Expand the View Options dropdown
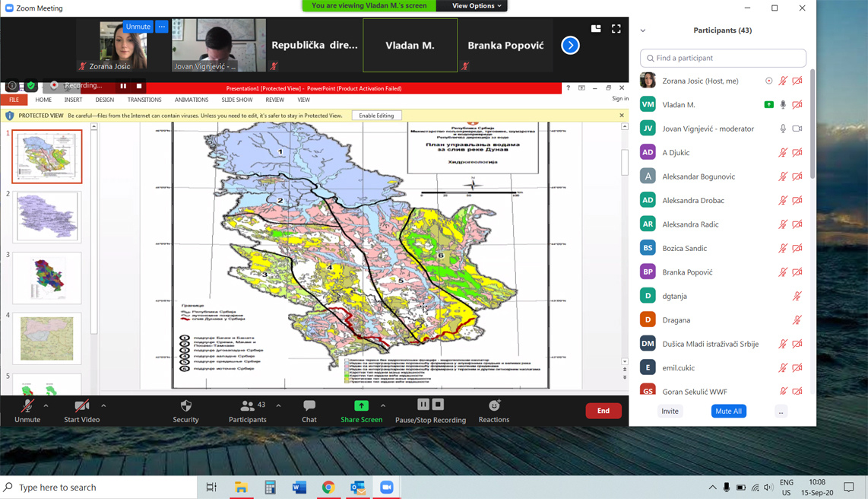The height and width of the screenshot is (499, 868). pyautogui.click(x=477, y=6)
